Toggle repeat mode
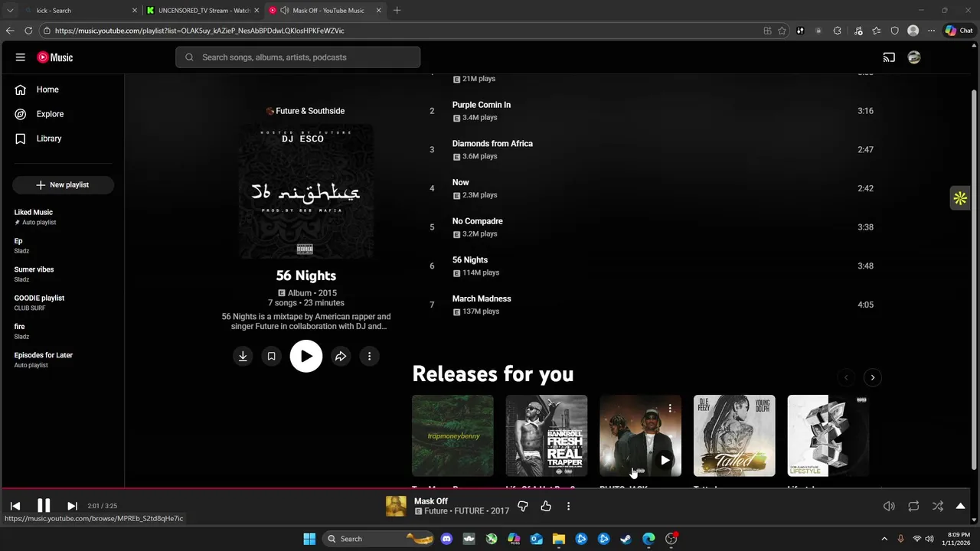Screen dimensions: 980x551 point(913,506)
